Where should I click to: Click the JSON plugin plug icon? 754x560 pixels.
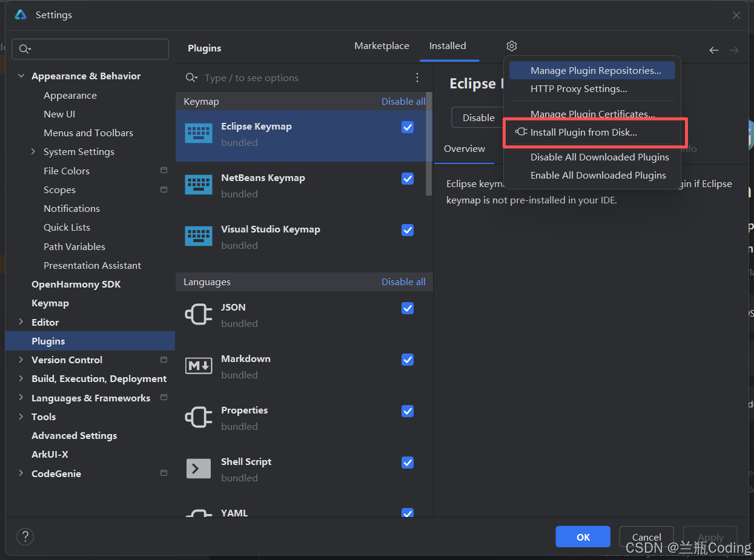[x=199, y=314]
